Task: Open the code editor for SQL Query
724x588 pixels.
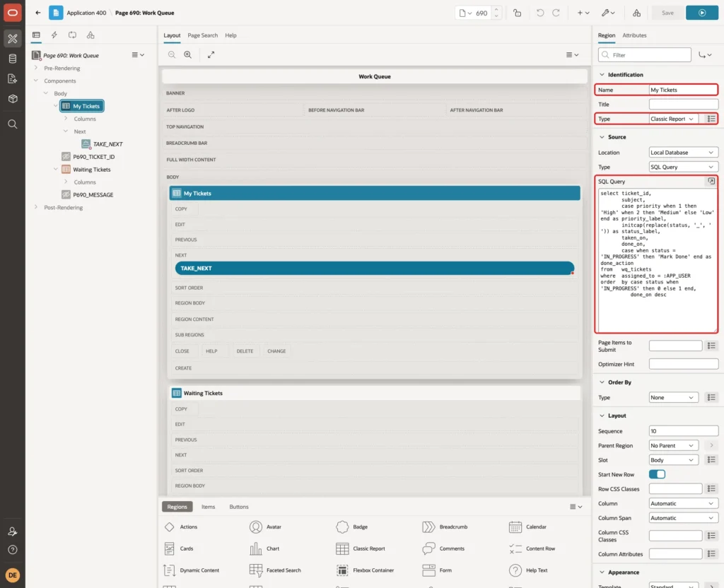Action: (711, 181)
